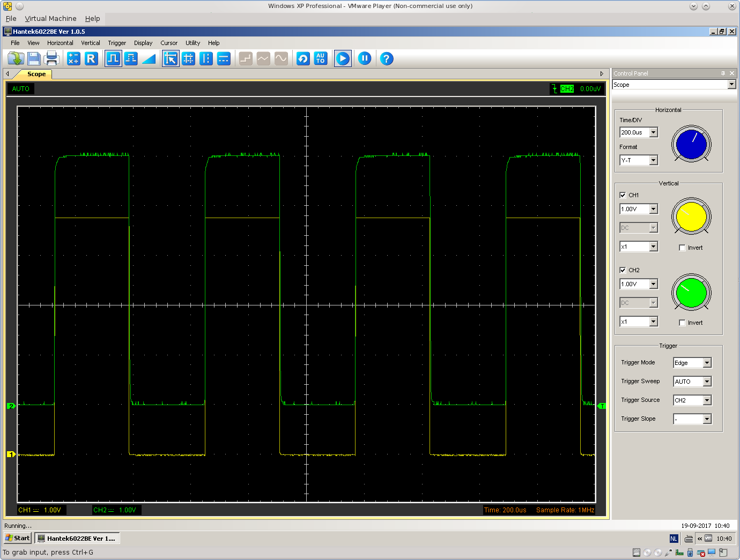Switch to the Scope tab
This screenshot has width=740, height=560.
point(36,74)
